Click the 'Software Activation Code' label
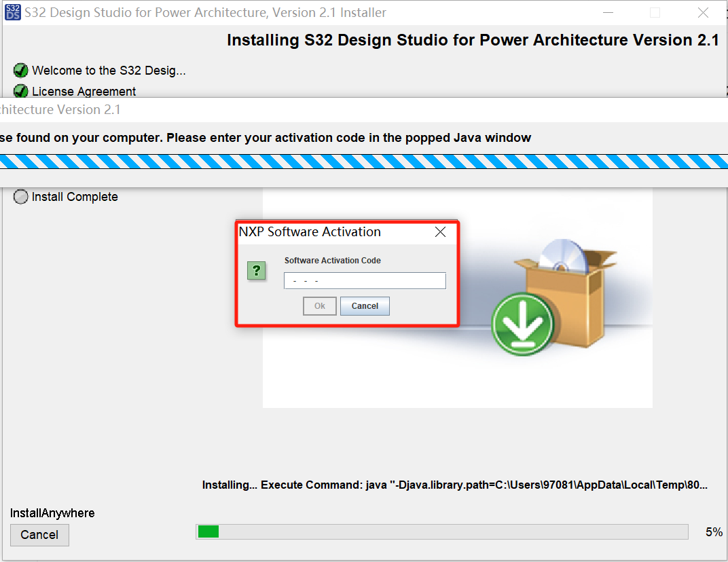This screenshot has height=562, width=728. [333, 261]
